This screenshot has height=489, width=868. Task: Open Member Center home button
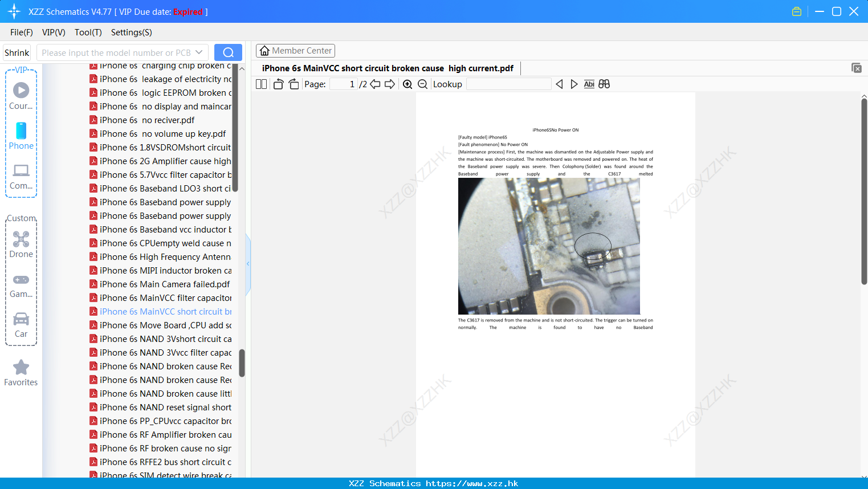(x=295, y=51)
